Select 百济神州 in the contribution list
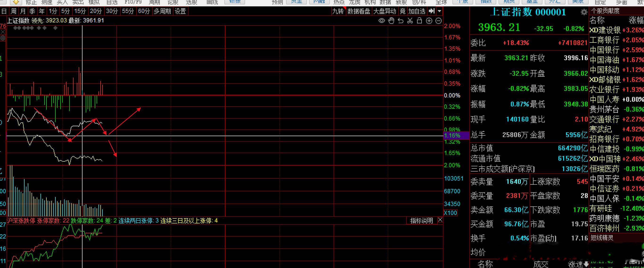The height and width of the screenshot is (268, 644). (616, 228)
